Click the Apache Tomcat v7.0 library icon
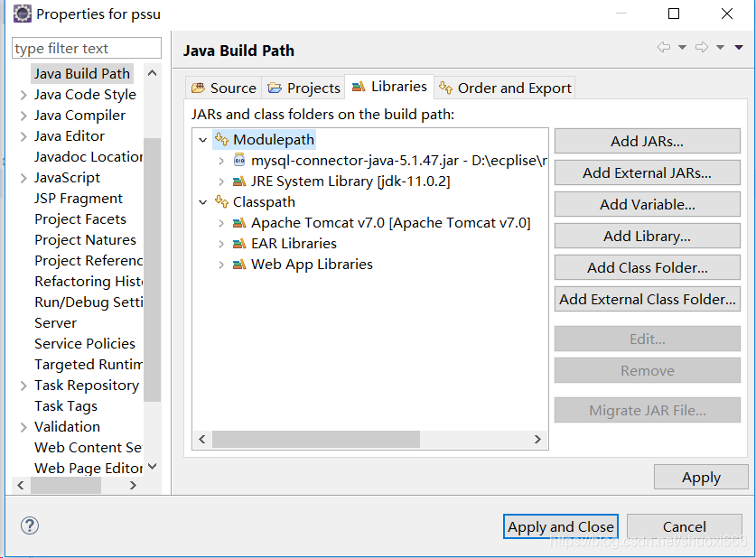The width and height of the screenshot is (756, 558). click(x=239, y=223)
